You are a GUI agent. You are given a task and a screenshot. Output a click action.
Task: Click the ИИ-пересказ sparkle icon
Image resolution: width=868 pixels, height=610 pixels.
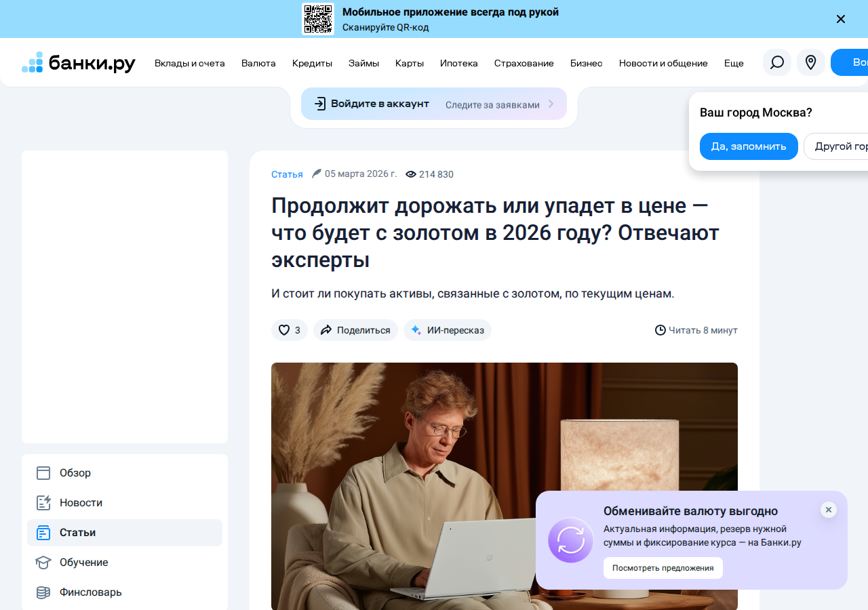coord(416,330)
